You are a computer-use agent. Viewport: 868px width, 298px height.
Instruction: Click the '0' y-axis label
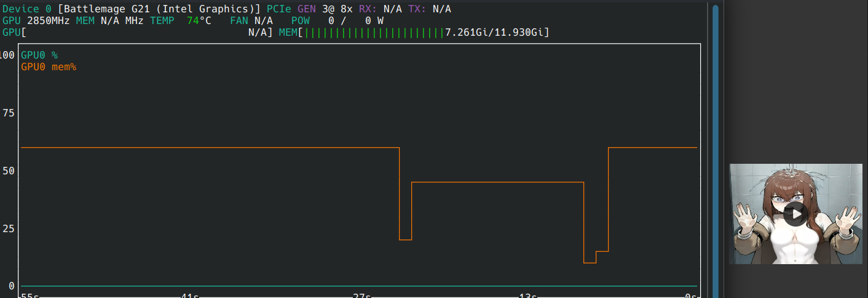tap(12, 286)
